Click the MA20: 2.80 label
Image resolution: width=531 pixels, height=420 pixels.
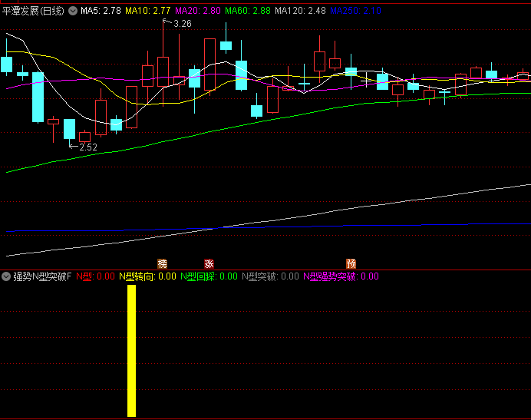[x=198, y=11]
